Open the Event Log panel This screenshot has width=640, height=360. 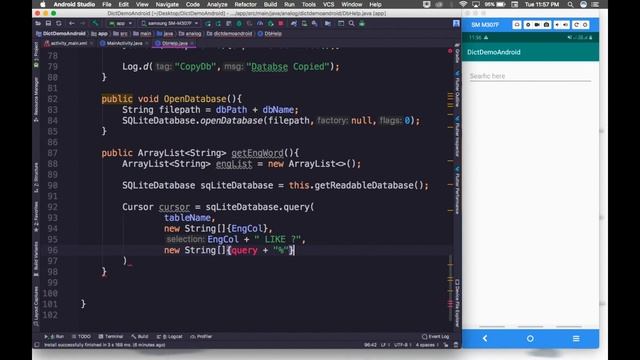tap(436, 336)
